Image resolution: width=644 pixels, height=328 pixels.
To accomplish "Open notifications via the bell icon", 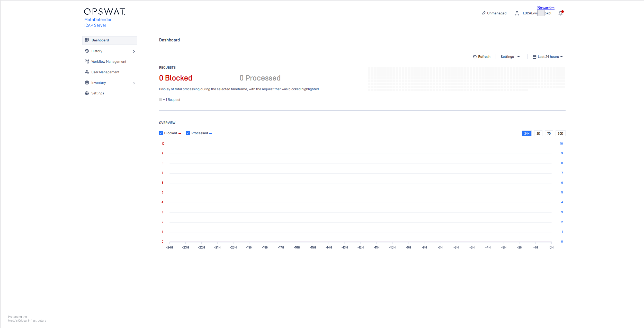I will pos(560,13).
